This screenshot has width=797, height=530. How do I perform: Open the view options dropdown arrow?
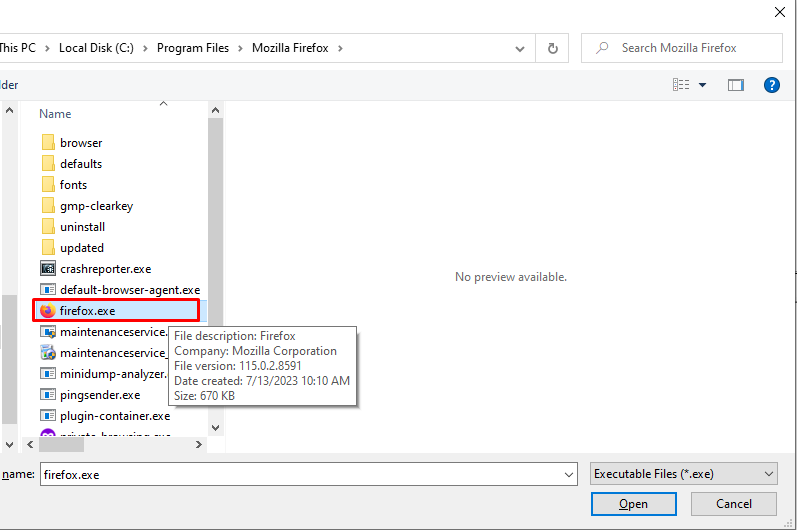(x=702, y=85)
